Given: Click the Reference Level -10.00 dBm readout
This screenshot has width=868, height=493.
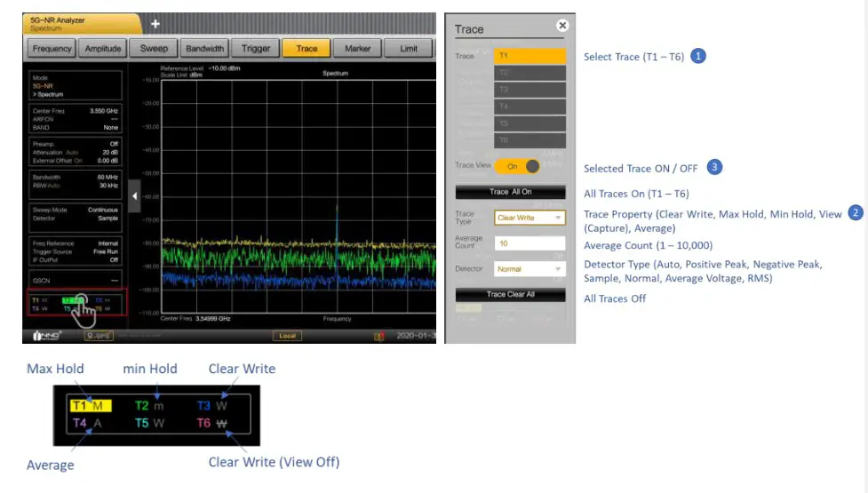Looking at the screenshot, I should coord(201,68).
